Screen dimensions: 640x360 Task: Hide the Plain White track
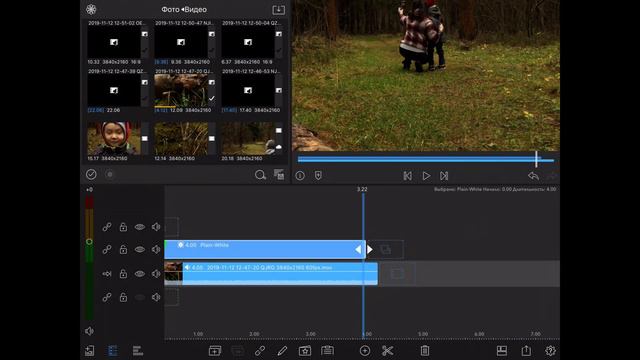[140, 249]
